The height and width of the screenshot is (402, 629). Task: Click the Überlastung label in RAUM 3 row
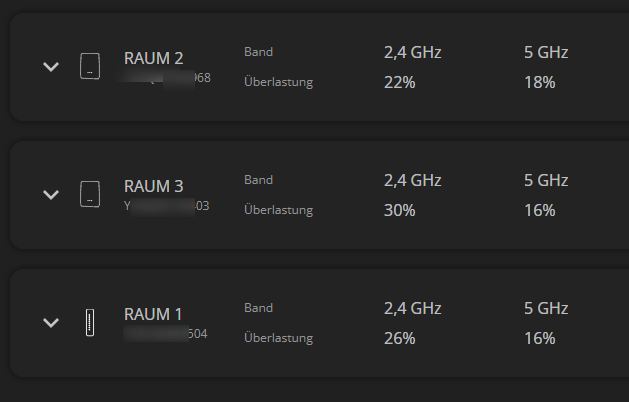point(278,210)
